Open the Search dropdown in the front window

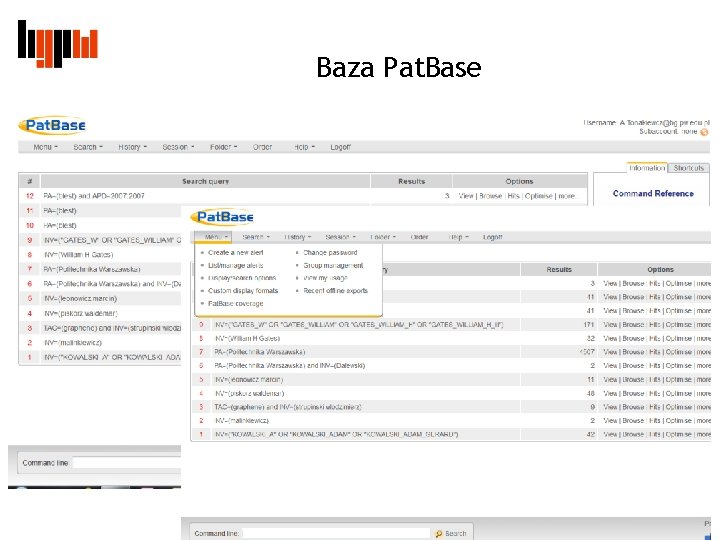click(256, 237)
